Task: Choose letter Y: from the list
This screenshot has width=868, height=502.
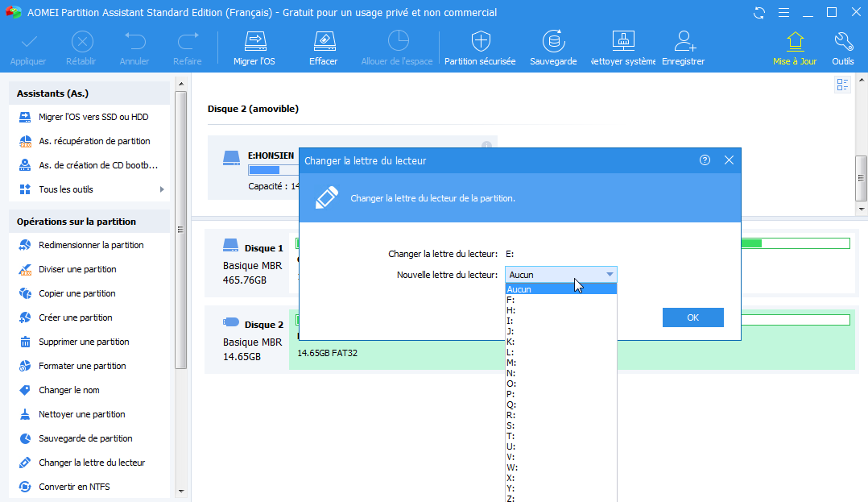Action: pyautogui.click(x=560, y=488)
